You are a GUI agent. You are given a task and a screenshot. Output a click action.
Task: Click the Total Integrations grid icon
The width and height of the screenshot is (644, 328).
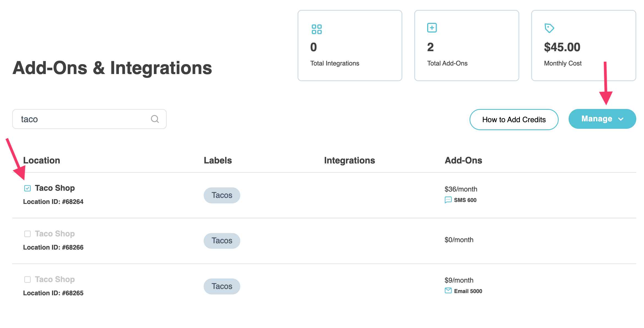(x=317, y=29)
